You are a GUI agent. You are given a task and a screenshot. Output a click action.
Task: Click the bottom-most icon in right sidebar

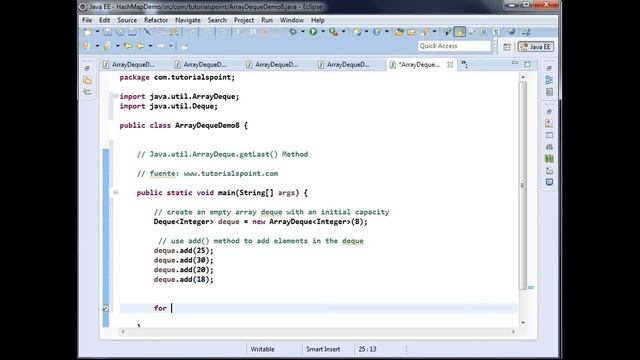pos(549,182)
